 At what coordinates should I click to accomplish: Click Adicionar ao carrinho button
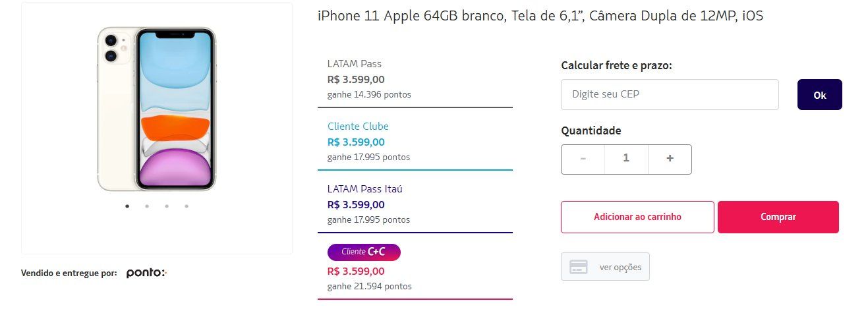click(637, 217)
